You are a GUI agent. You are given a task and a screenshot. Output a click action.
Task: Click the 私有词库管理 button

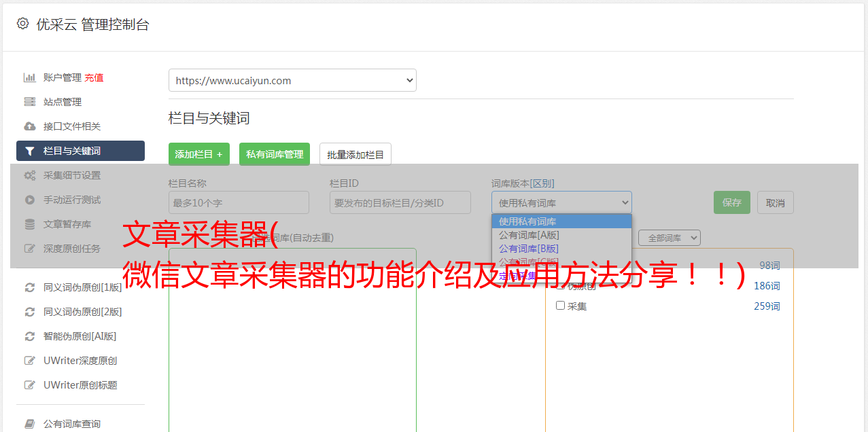click(275, 154)
